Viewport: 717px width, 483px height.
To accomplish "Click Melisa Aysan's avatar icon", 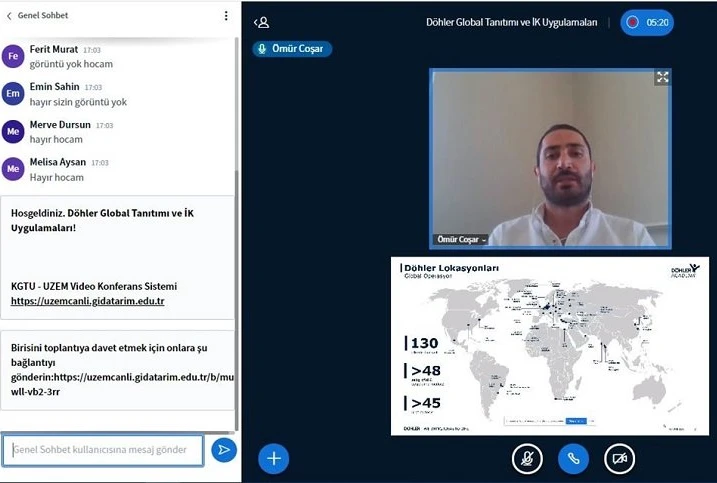I will [x=13, y=169].
